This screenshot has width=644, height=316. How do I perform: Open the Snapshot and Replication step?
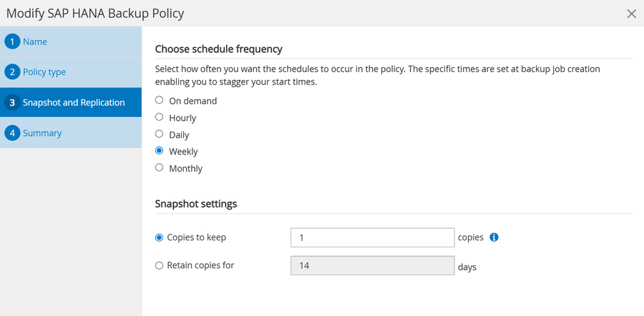73,103
